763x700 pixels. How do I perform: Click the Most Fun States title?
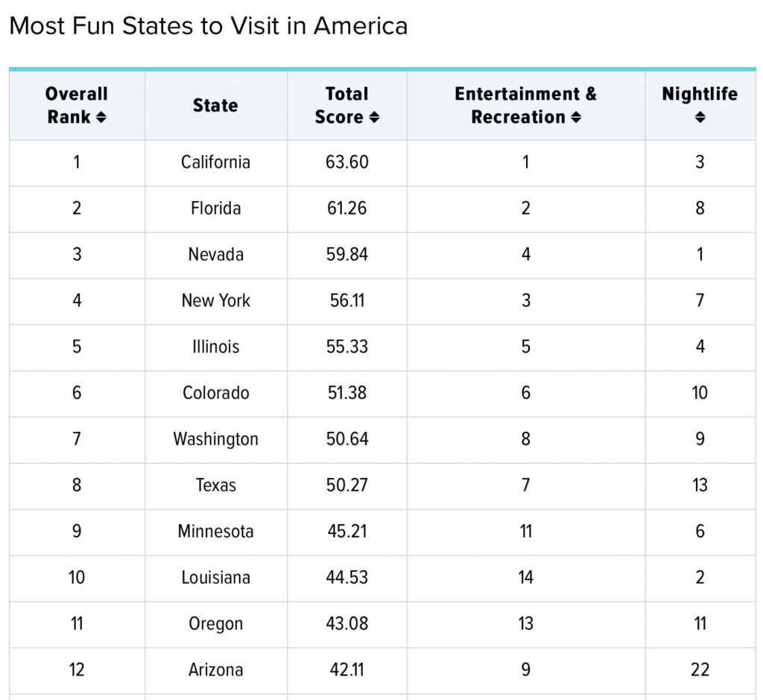(x=208, y=26)
